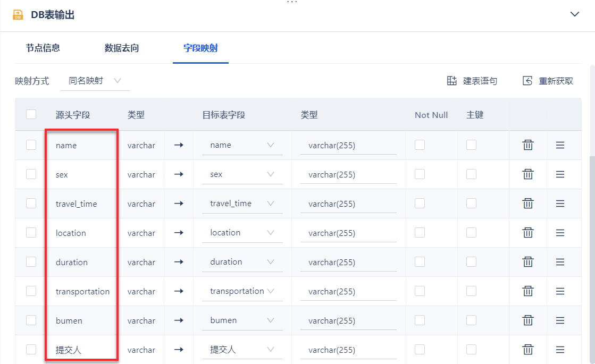Open target field dropdown for name
The image size is (595, 364).
click(242, 145)
